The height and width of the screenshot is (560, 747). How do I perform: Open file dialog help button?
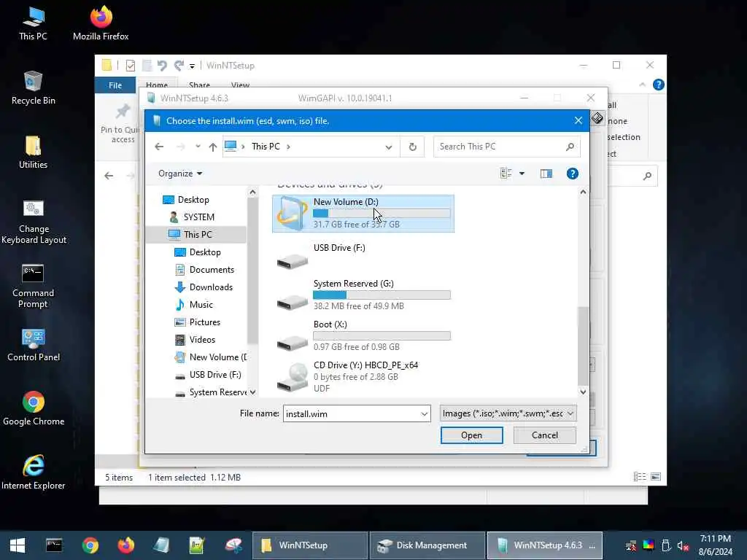click(x=573, y=174)
